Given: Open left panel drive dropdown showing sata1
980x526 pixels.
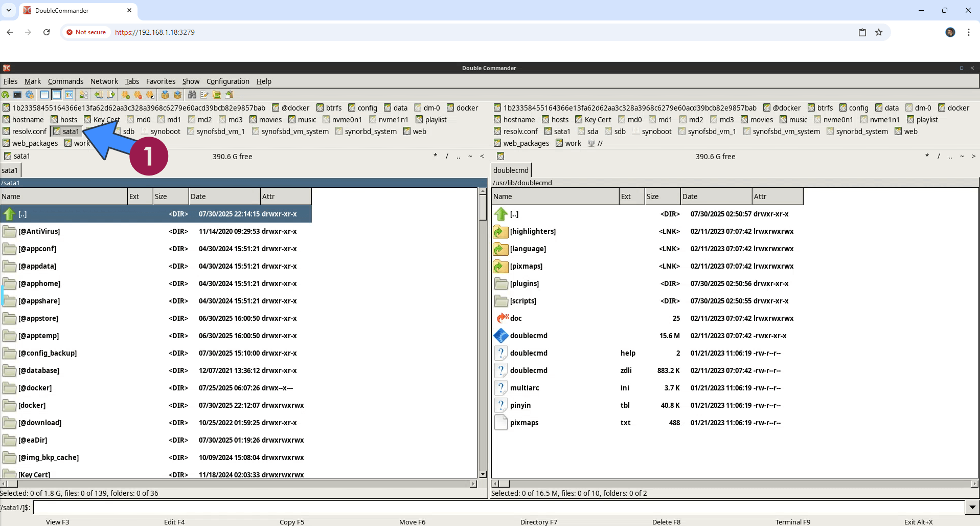Looking at the screenshot, I should [x=17, y=157].
